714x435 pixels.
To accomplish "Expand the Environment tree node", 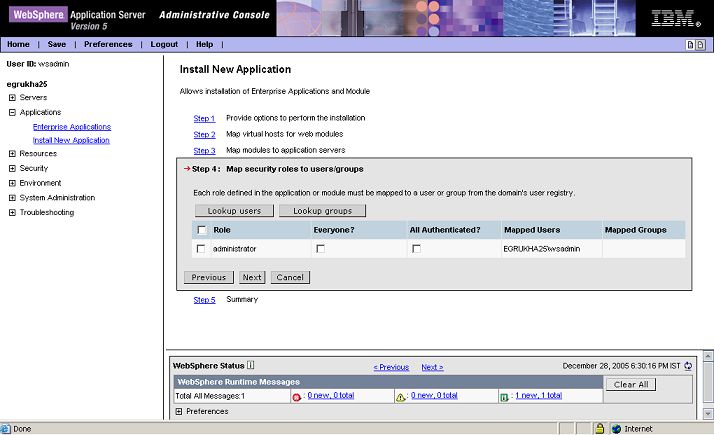I will pos(12,183).
